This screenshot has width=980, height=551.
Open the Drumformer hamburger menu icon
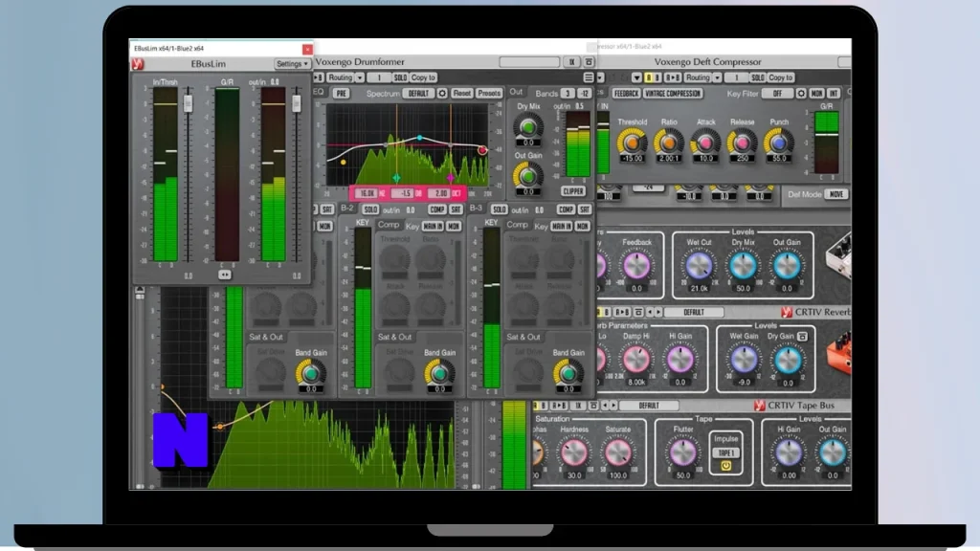point(589,77)
